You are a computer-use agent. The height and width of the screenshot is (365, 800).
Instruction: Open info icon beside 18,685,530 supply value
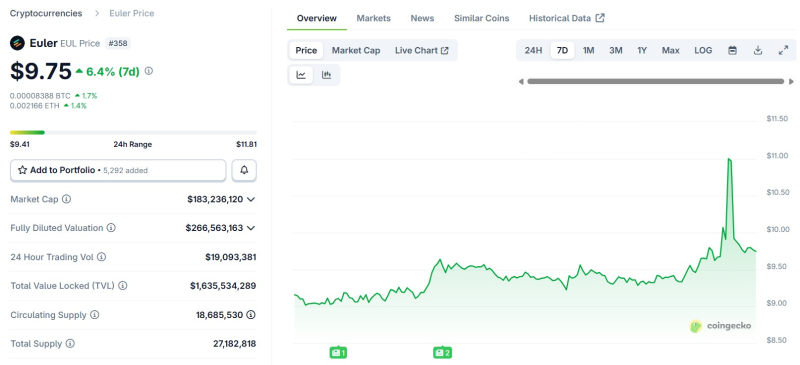click(251, 315)
